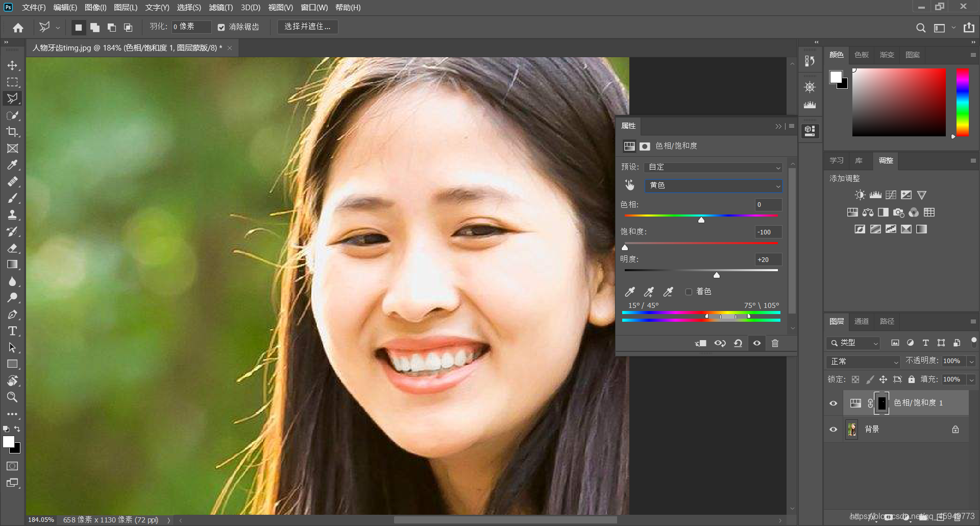Viewport: 980px width, 526px height.
Task: Select the Horizontal Type tool
Action: click(12, 331)
